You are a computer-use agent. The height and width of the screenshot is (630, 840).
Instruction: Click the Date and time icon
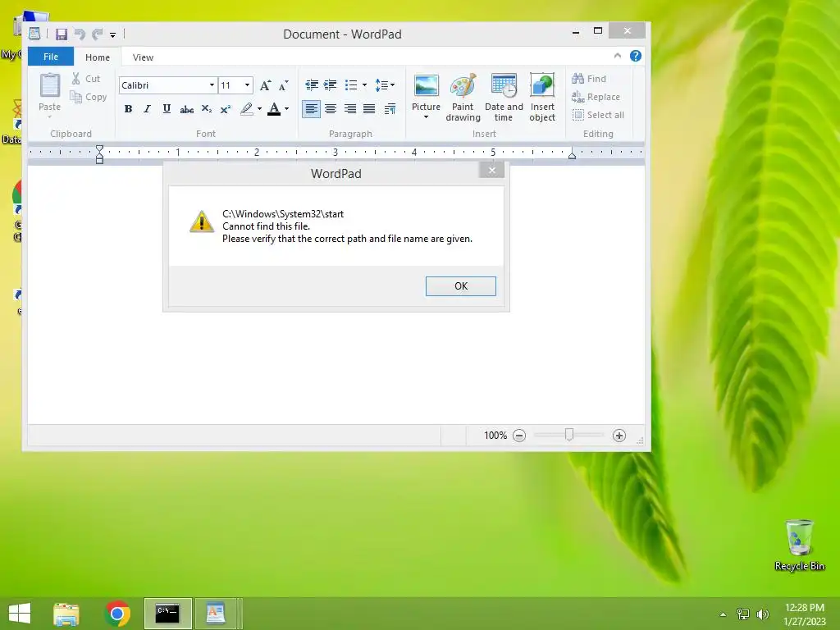click(504, 85)
